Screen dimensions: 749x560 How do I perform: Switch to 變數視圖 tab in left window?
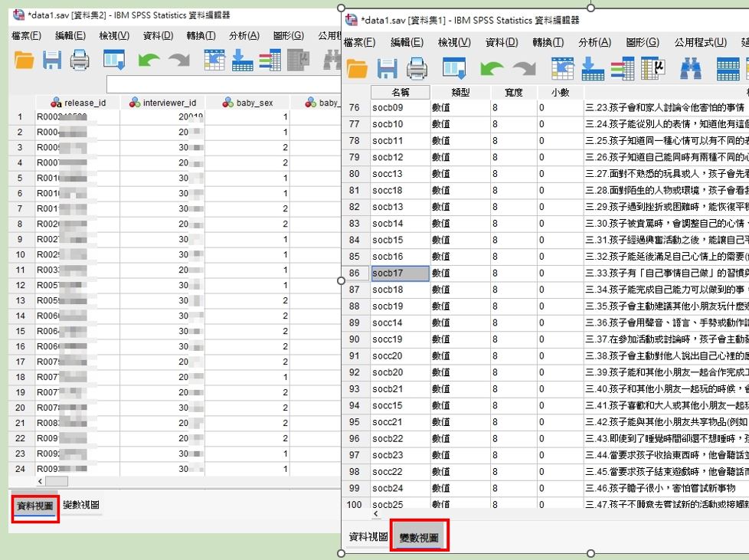click(80, 505)
